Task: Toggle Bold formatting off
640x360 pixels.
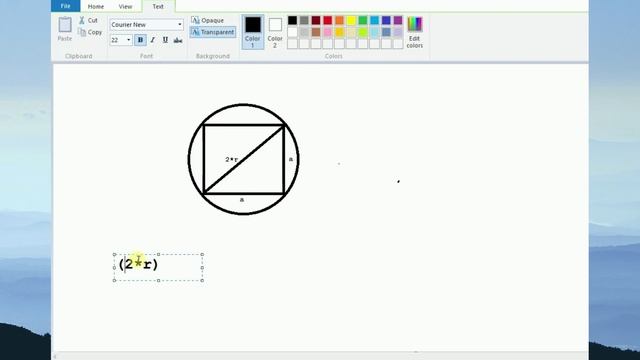Action: (x=140, y=40)
